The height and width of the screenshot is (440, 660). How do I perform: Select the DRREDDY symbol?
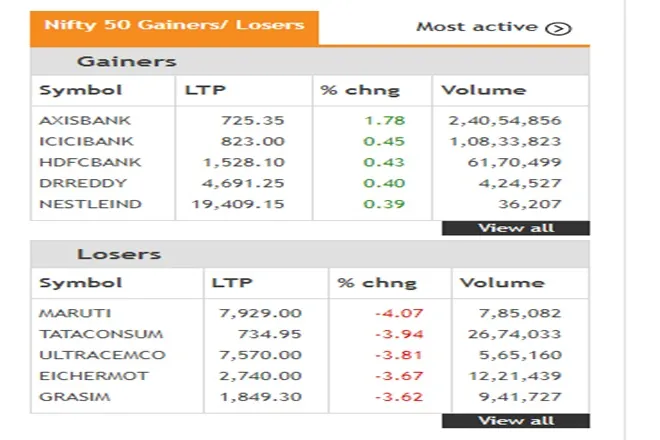(83, 183)
